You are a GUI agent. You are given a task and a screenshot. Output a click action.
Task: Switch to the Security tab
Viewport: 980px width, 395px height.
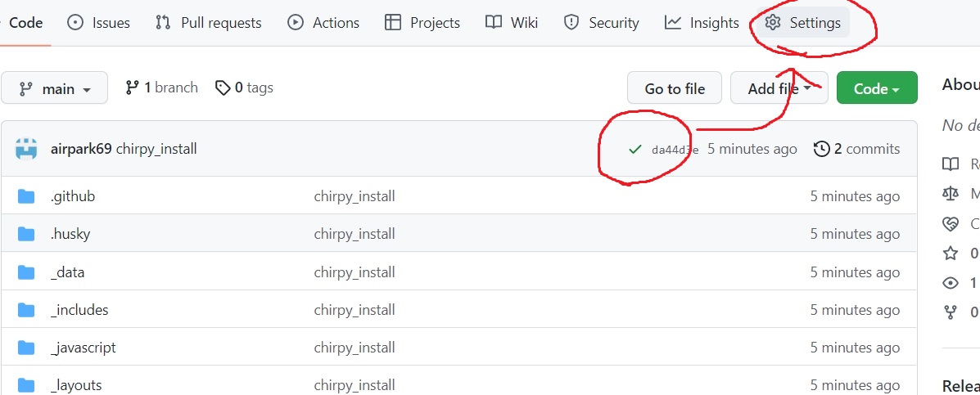click(601, 23)
